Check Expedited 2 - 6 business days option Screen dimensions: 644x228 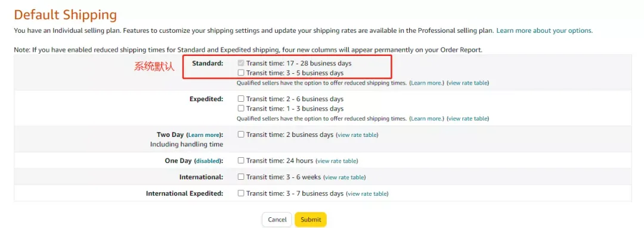(241, 99)
